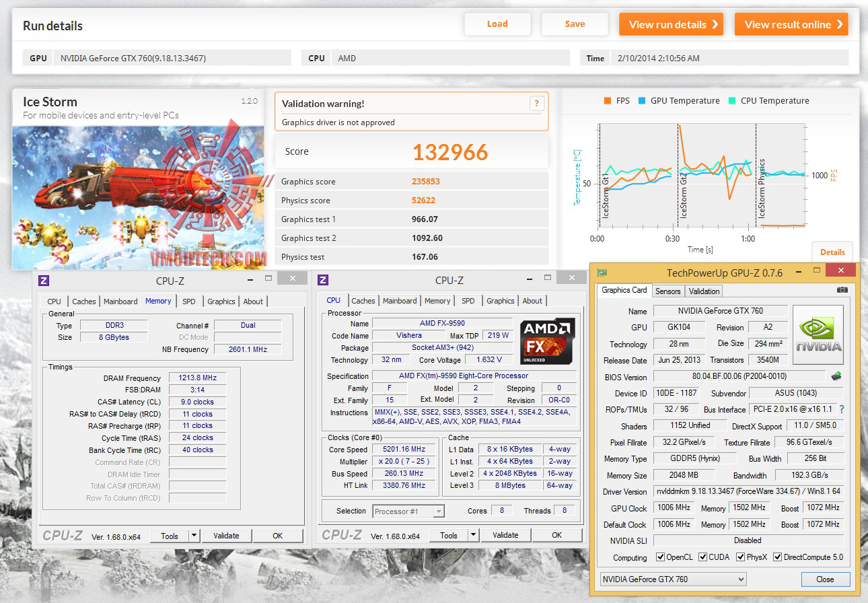This screenshot has width=868, height=603.
Task: Open Memory tab in the AMD FX-9590 CPU-Z window
Action: (437, 301)
